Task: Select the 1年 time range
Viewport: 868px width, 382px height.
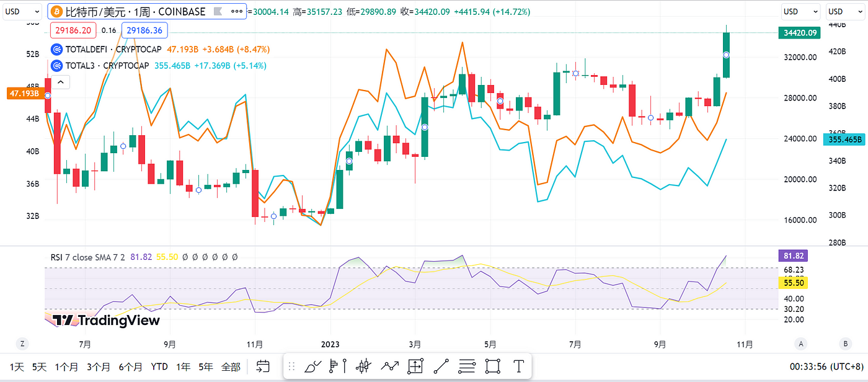Action: tap(183, 366)
